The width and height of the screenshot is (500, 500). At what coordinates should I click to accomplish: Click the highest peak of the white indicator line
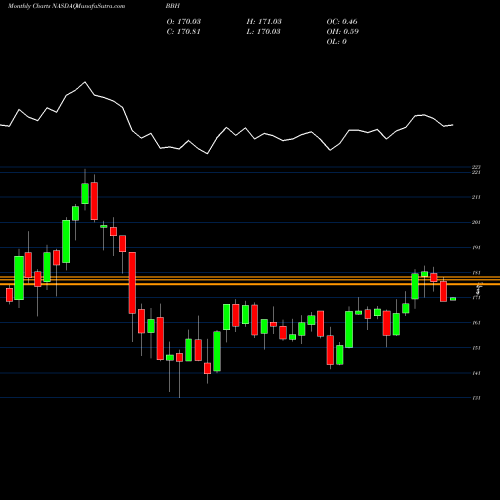85,82
